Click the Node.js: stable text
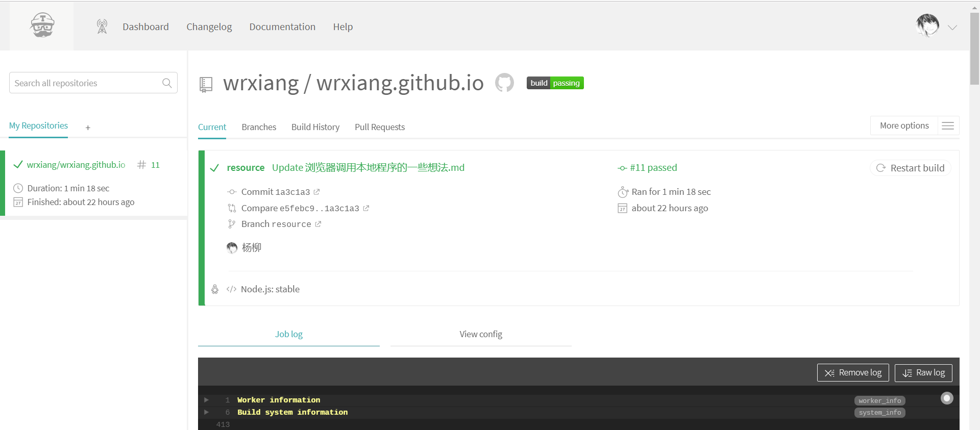The height and width of the screenshot is (430, 980). click(270, 289)
